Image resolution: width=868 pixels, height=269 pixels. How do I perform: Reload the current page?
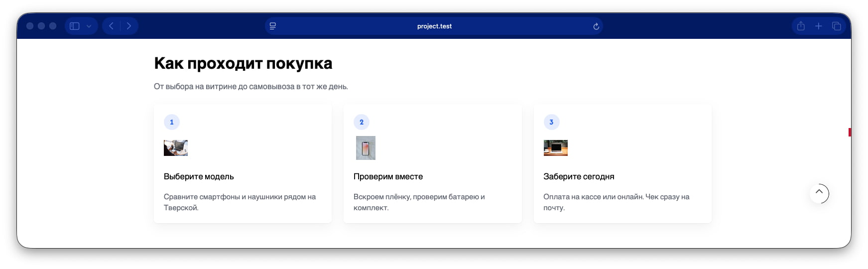click(x=596, y=26)
